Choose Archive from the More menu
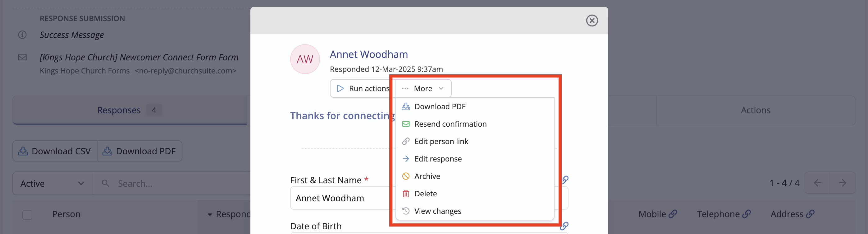 475,176
